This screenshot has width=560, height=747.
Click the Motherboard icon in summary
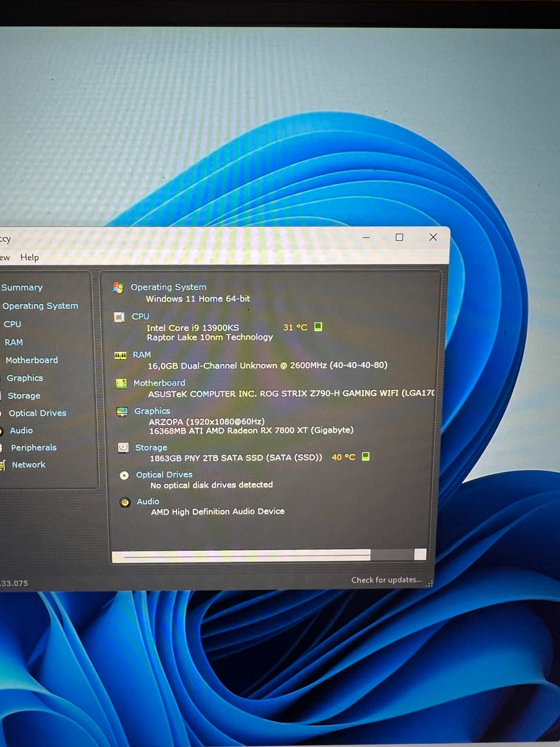(x=121, y=383)
